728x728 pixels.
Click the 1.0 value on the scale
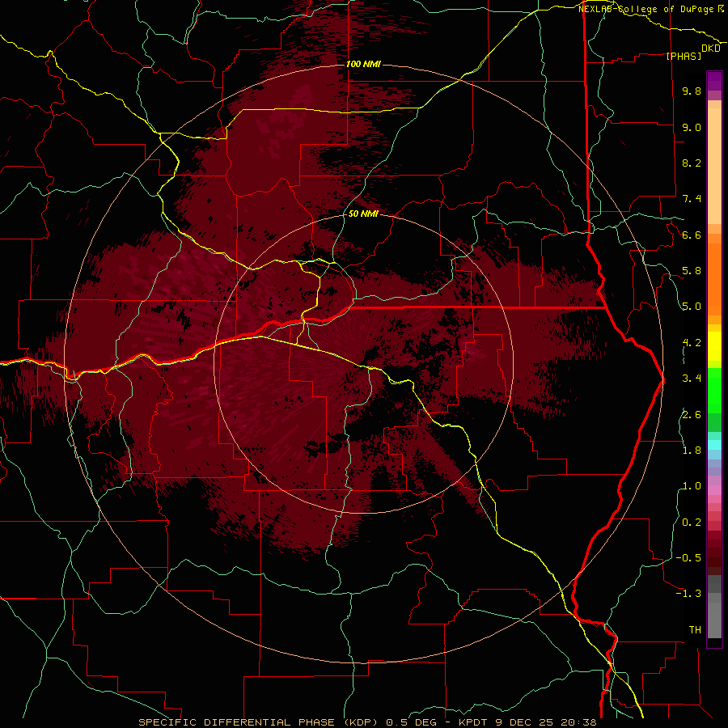coord(692,486)
